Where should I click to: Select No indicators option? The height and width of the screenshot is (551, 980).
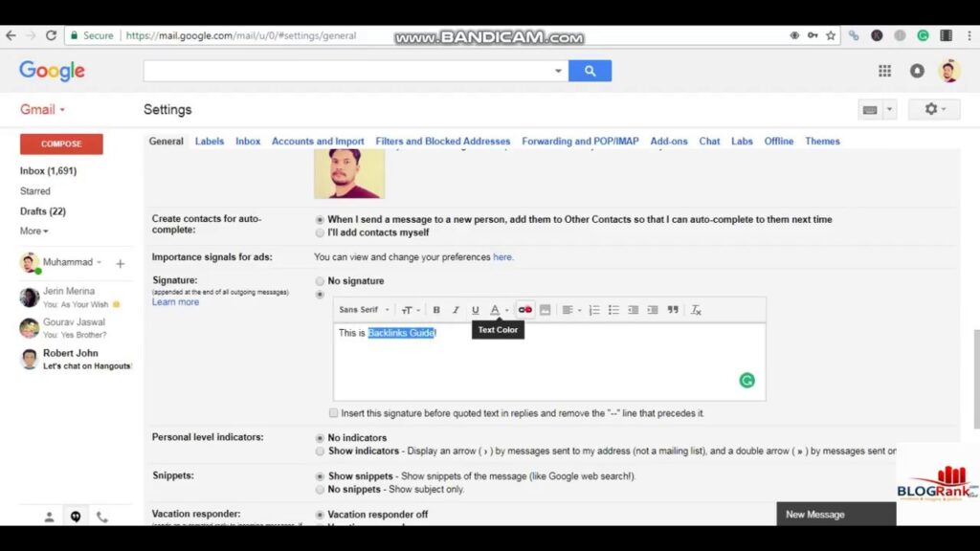tap(320, 438)
